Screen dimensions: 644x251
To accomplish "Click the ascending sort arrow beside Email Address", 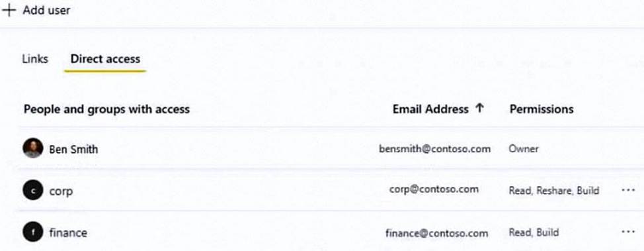I will click(x=479, y=108).
